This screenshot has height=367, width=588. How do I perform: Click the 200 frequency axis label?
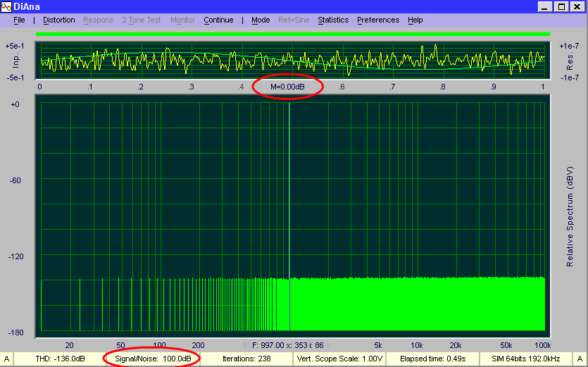click(x=198, y=345)
